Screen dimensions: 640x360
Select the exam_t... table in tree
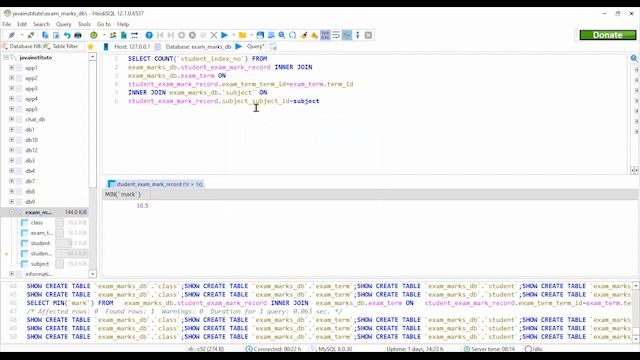click(42, 233)
